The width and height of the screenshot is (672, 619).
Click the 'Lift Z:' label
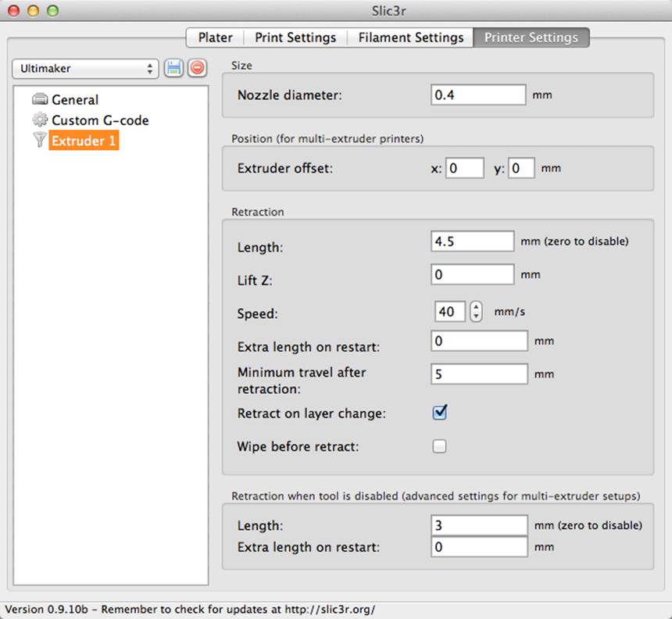(255, 281)
